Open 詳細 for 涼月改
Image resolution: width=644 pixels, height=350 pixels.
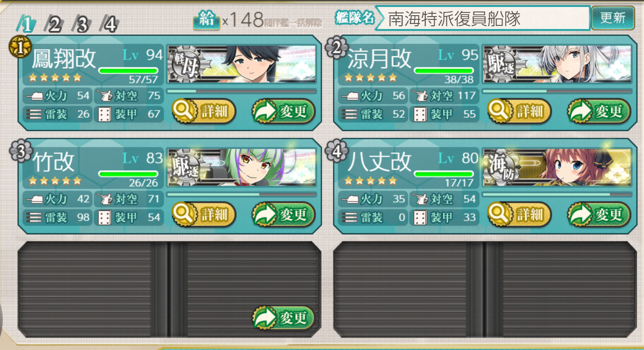[x=519, y=111]
